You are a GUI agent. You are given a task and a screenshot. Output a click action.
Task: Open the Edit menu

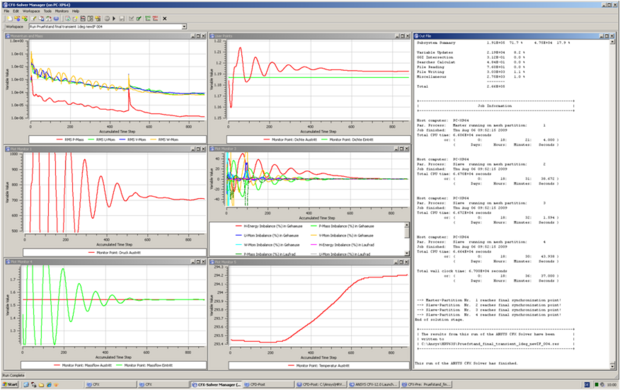pos(16,11)
